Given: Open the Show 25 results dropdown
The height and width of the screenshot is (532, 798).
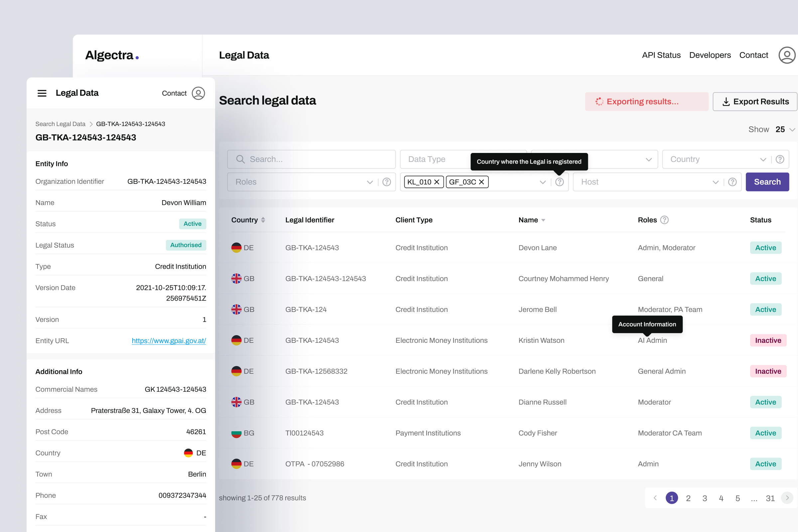Looking at the screenshot, I should coord(793,129).
